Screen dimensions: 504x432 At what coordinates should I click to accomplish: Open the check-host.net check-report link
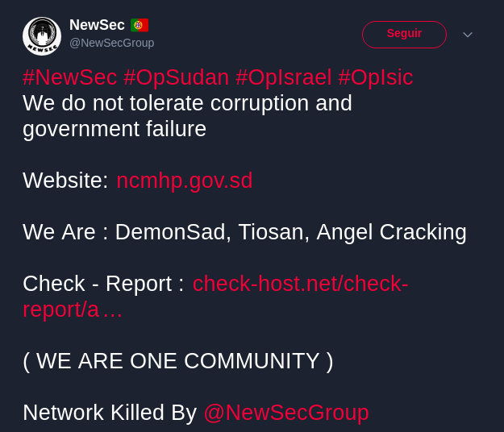click(215, 297)
